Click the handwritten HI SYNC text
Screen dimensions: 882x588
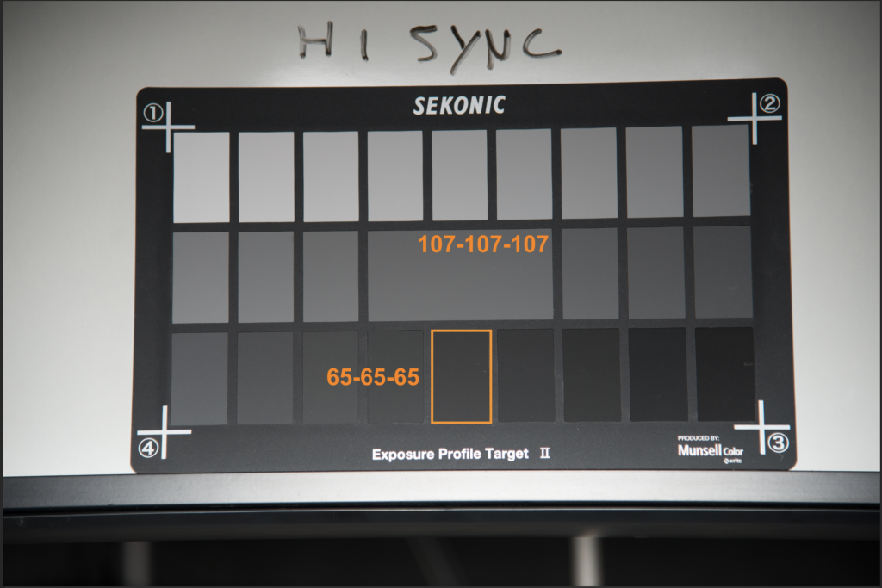point(430,47)
